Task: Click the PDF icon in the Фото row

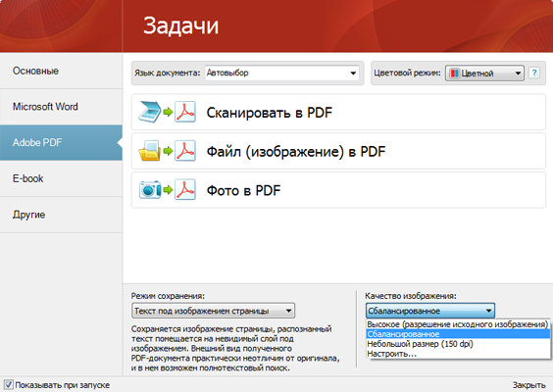Action: tap(185, 190)
